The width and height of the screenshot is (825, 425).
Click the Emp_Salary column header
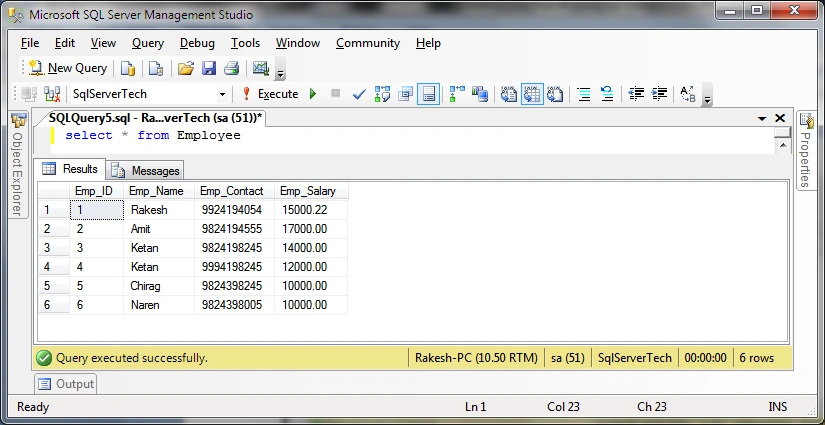coord(308,191)
